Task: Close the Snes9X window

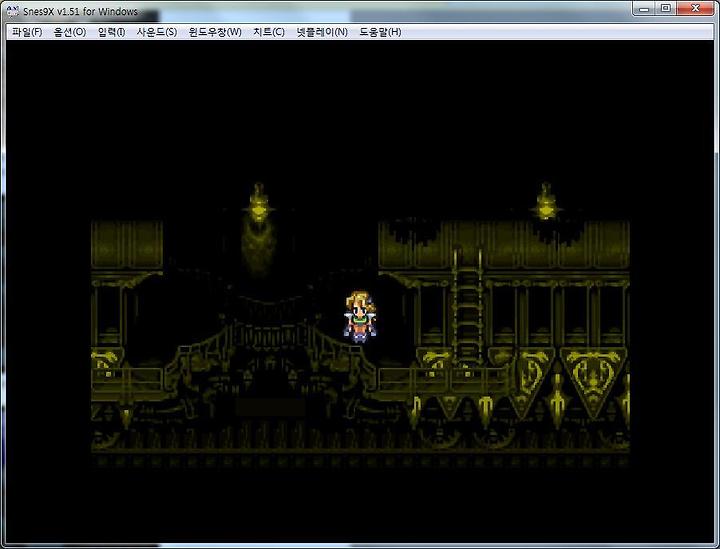Action: point(695,8)
